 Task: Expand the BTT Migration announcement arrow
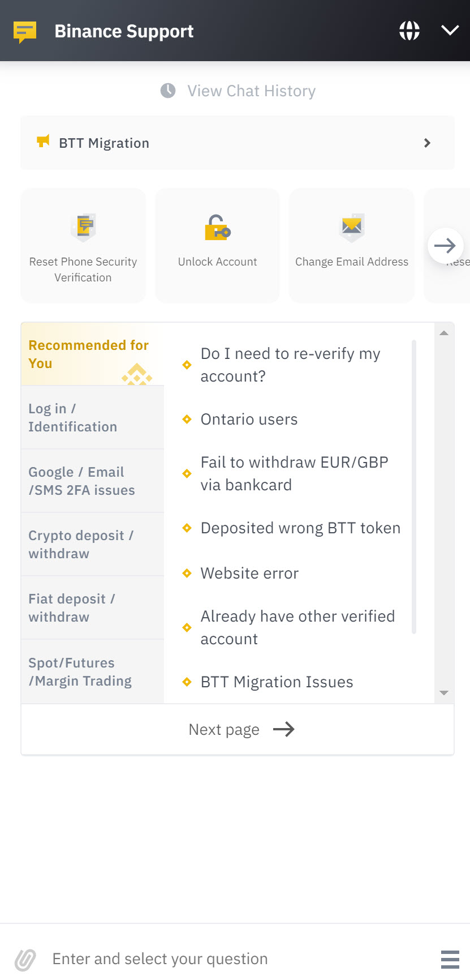(428, 143)
